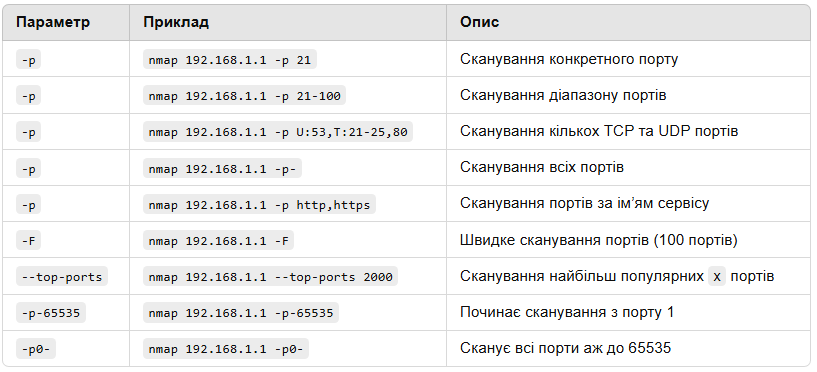Select the nmap 192.168.1.1 -p0- example
This screenshot has width=817, height=372.
click(226, 349)
